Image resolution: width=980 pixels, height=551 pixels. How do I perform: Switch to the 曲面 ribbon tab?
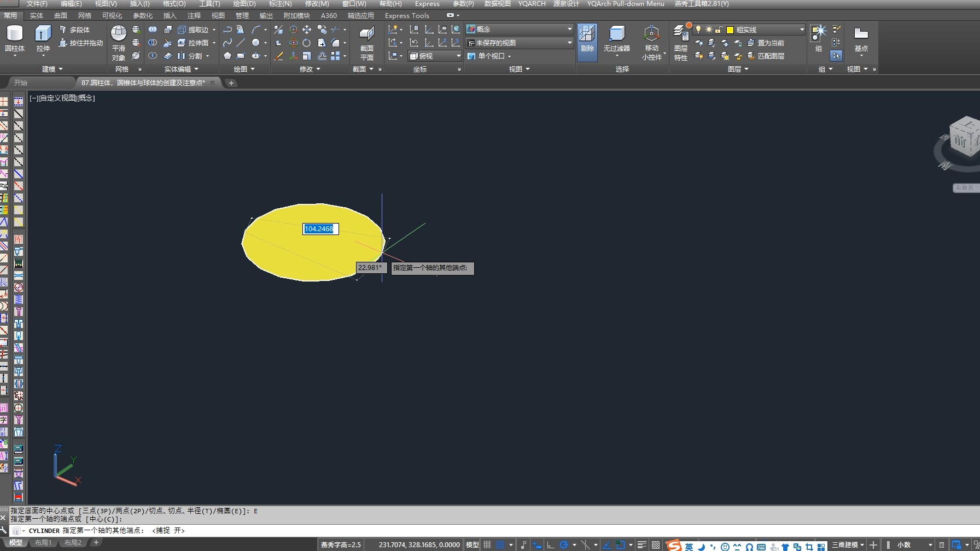pyautogui.click(x=61, y=15)
